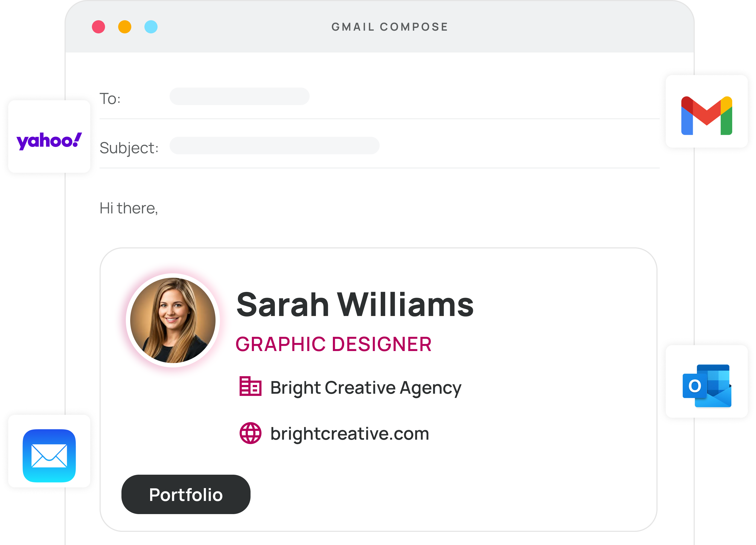Image resolution: width=756 pixels, height=545 pixels.
Task: Click the To recipient field
Action: click(239, 97)
